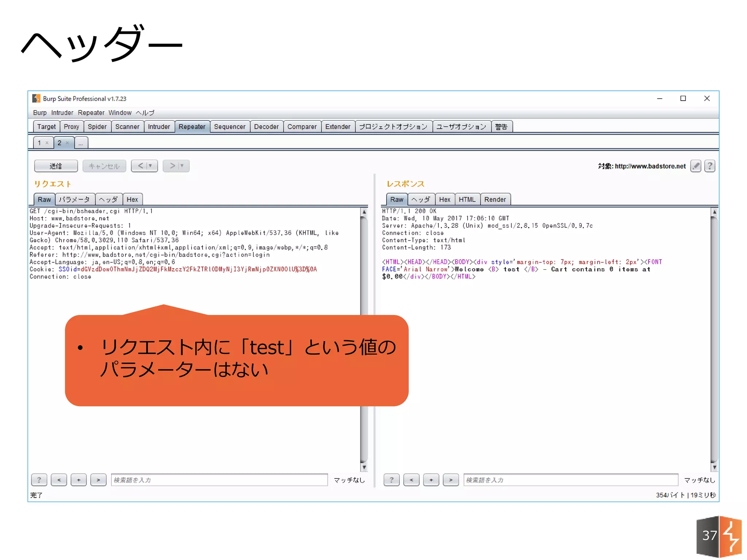The image size is (747, 560).
Task: Click the request search input field
Action: click(x=219, y=480)
